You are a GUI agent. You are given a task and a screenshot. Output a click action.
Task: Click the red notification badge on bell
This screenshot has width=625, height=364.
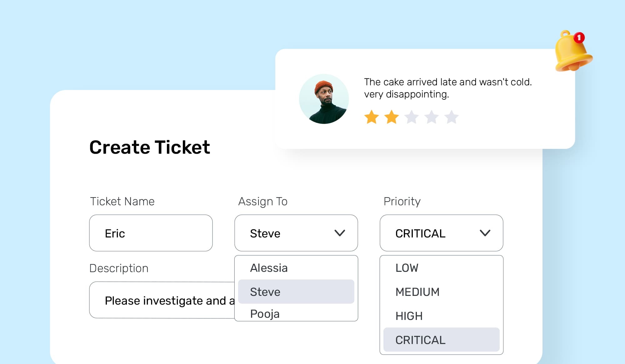(x=579, y=38)
